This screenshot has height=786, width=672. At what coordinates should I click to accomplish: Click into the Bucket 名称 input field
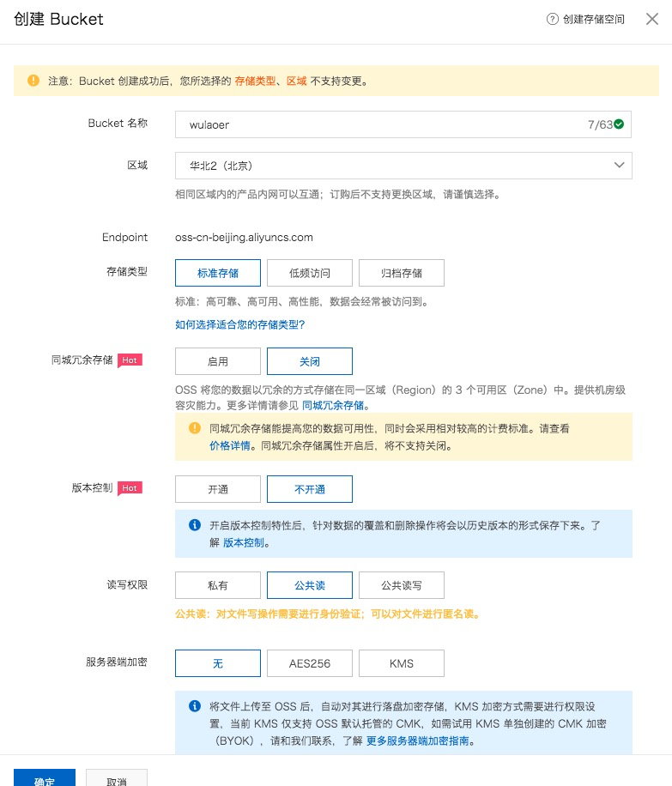378,124
